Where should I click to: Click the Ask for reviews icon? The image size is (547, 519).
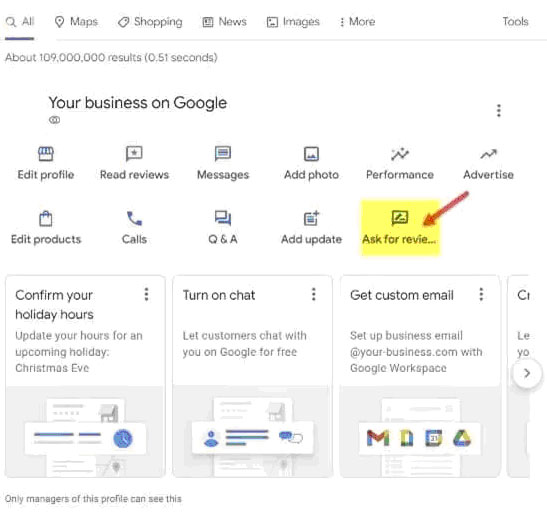coord(400,218)
